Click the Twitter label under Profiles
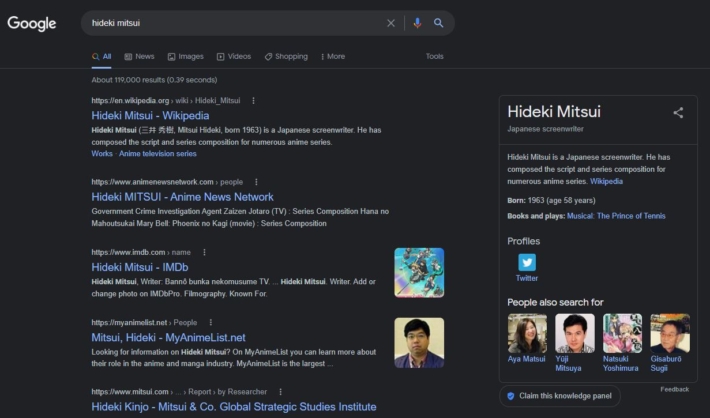The width and height of the screenshot is (710, 418). coord(527,278)
